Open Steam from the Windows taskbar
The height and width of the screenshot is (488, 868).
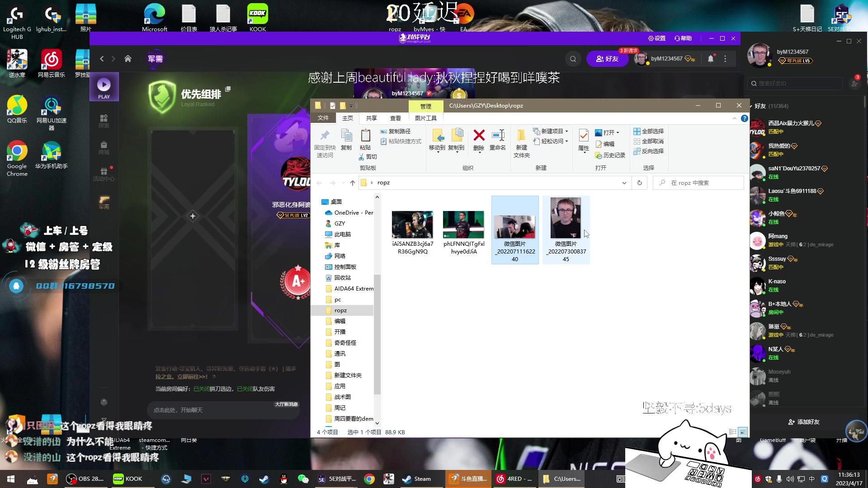(x=417, y=479)
